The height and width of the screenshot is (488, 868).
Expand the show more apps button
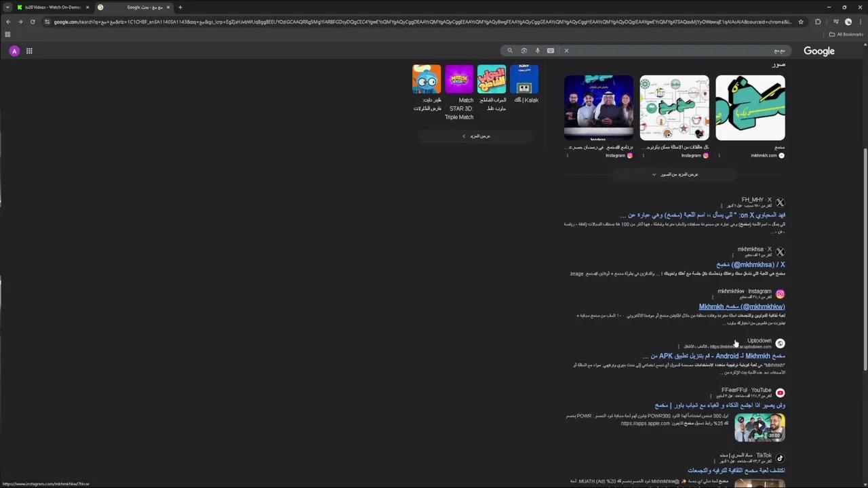476,136
